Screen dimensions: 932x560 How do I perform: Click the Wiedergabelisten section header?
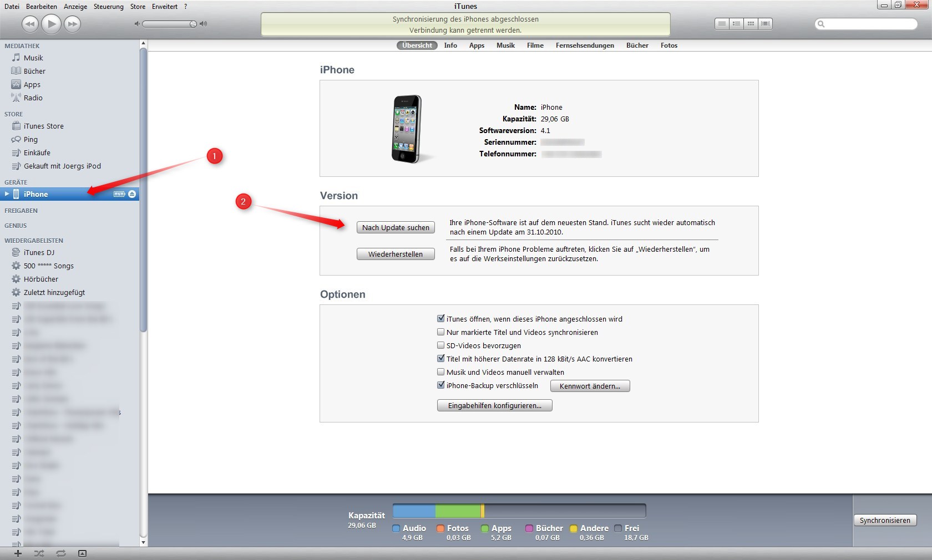34,241
